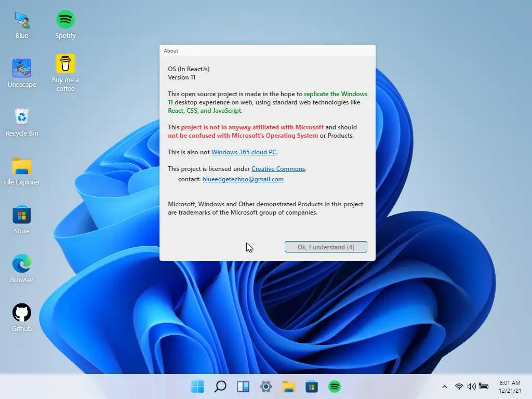Click the volume speaker tray icon

click(x=471, y=387)
